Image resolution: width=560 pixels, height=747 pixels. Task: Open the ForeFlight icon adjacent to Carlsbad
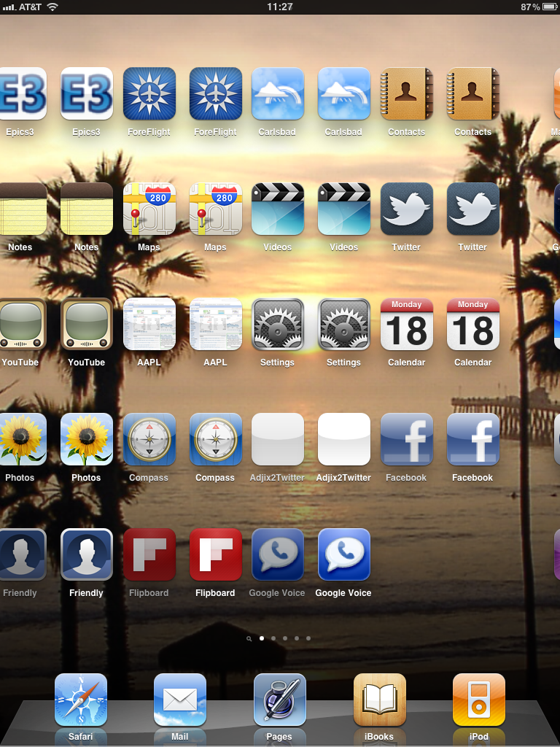coord(216,93)
